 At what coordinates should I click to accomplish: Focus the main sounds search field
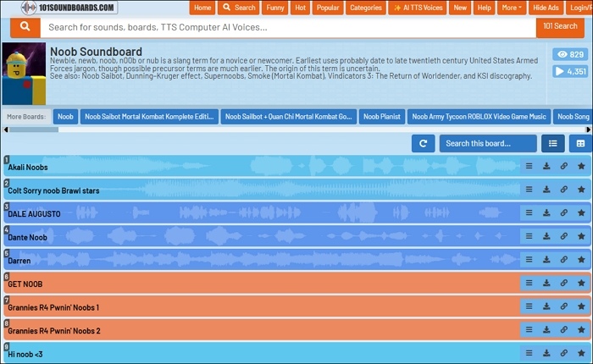(x=288, y=27)
